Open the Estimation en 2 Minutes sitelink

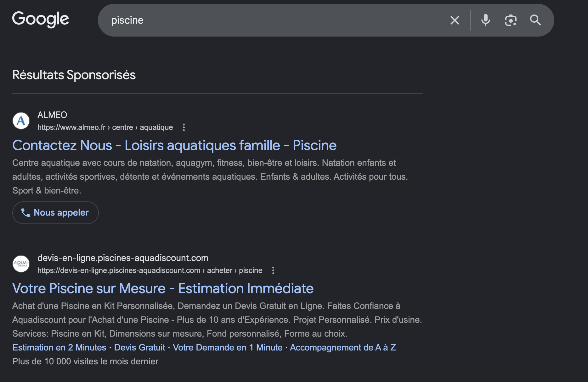tap(59, 347)
